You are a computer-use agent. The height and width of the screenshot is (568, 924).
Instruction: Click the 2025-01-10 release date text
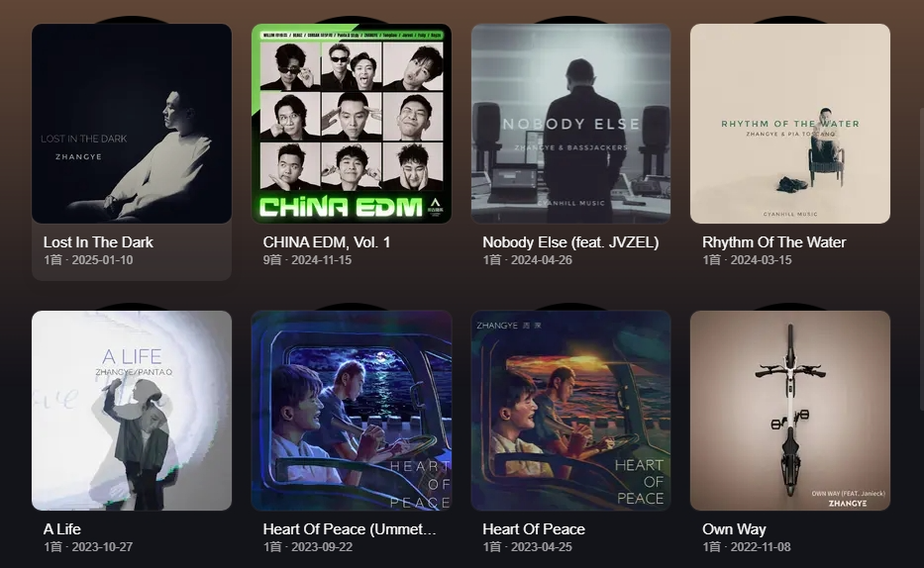(102, 260)
